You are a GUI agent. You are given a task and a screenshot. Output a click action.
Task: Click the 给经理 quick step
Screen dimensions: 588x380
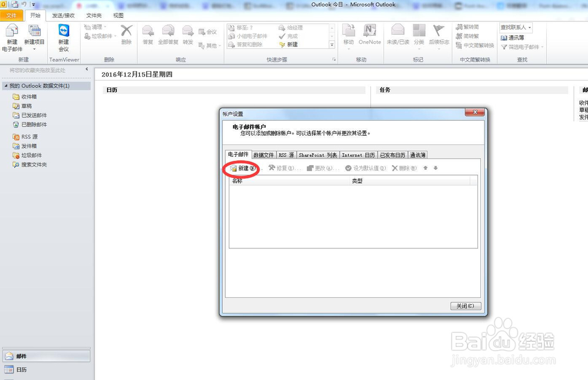290,28
